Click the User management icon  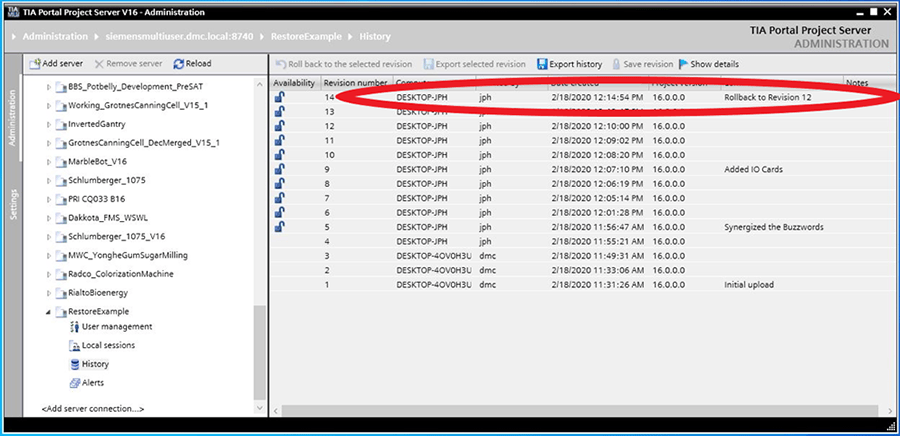(74, 326)
